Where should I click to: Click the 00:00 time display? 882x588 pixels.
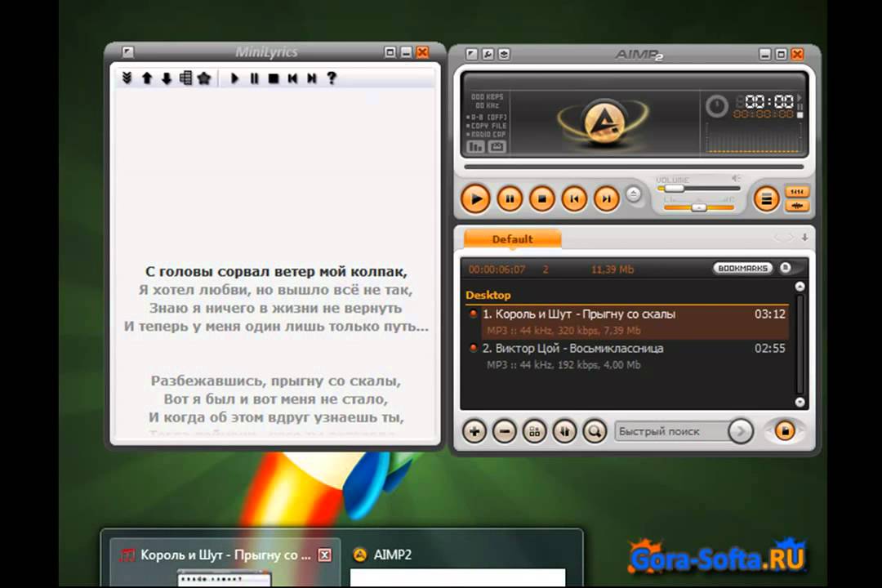(769, 102)
